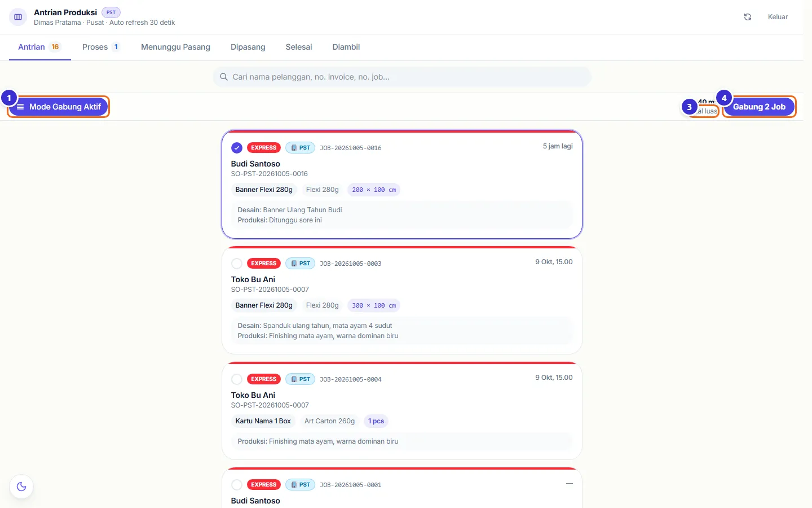The height and width of the screenshot is (508, 812).
Task: Uncheck the selected Budi Santoso job JOB-20261005-0016
Action: pyautogui.click(x=237, y=148)
